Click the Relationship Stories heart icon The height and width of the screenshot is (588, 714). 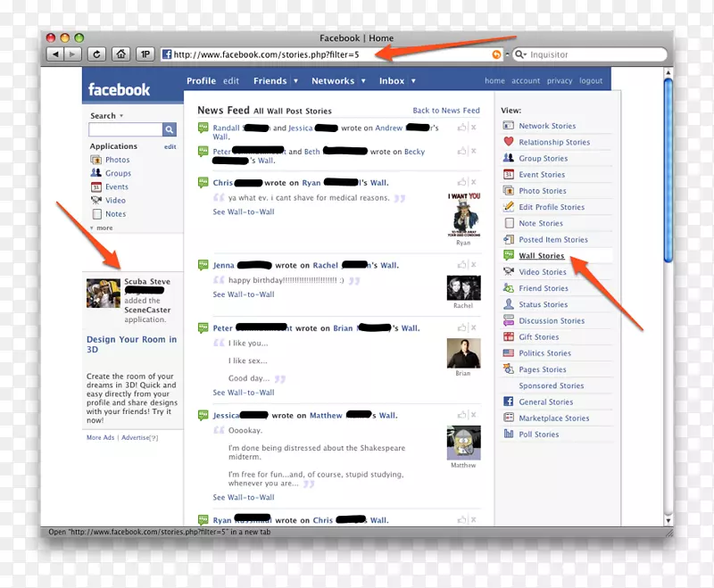coord(509,142)
